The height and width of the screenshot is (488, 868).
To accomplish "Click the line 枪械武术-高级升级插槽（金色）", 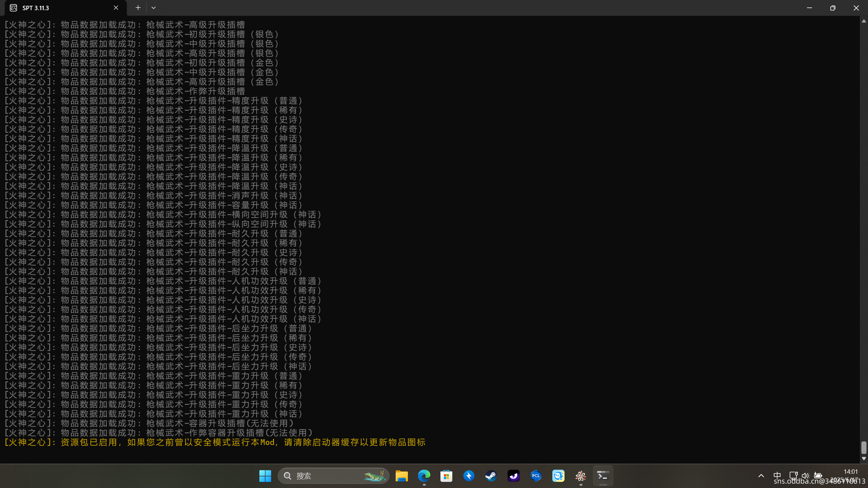I will coord(141,82).
